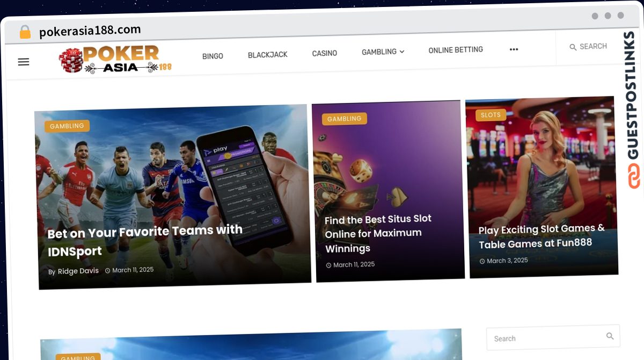The width and height of the screenshot is (644, 360).
Task: Click the Gambling tag on Situs Slot article
Action: pos(345,119)
